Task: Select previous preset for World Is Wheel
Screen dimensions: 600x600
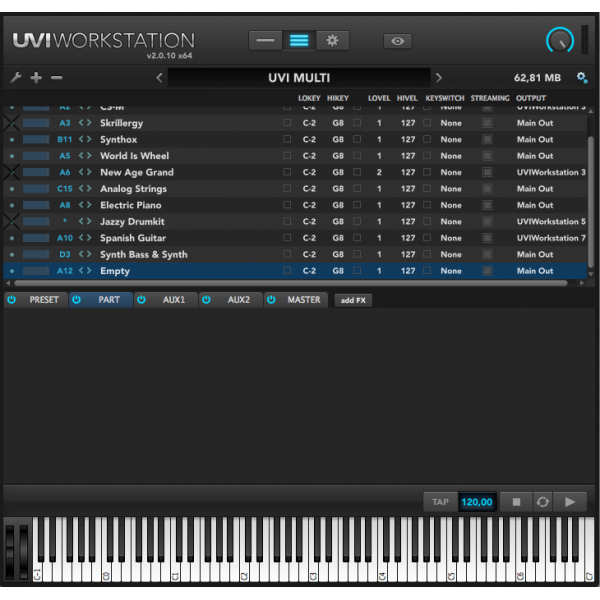Action: (81, 156)
